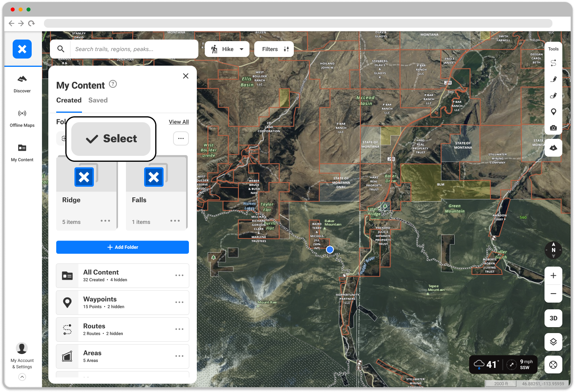Open Areas more options menu
Image resolution: width=575 pixels, height=392 pixels.
179,356
